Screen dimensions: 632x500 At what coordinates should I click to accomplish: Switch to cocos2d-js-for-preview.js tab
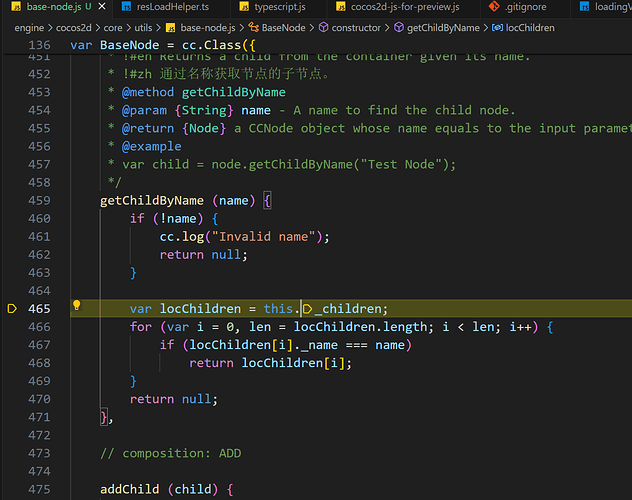tap(404, 7)
